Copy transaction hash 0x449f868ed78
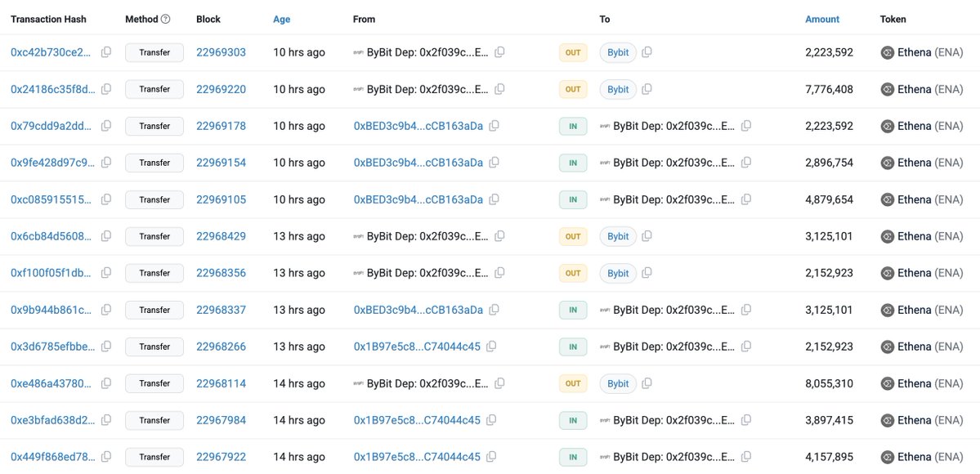 click(106, 457)
